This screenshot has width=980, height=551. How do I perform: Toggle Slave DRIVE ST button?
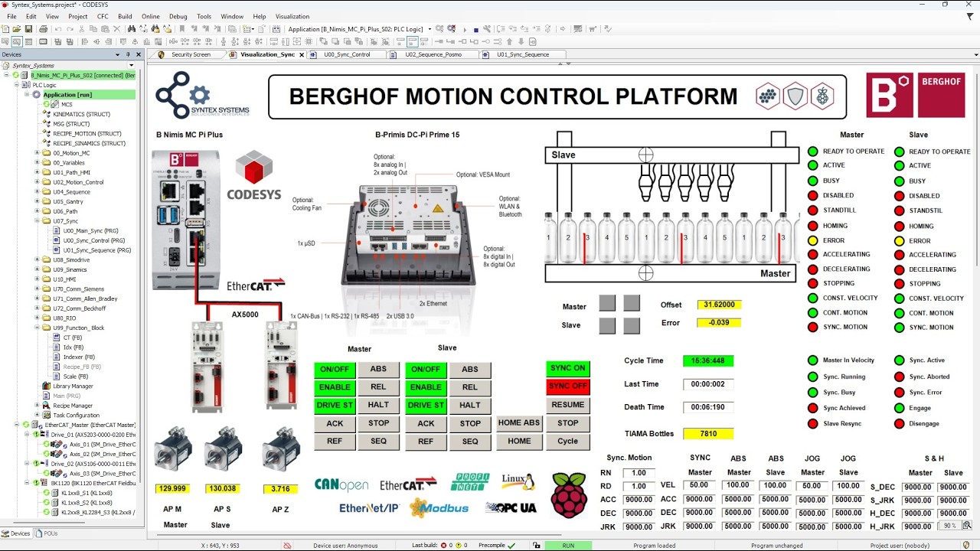[x=426, y=405]
